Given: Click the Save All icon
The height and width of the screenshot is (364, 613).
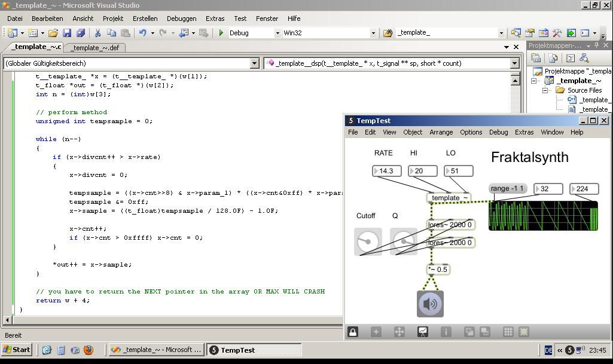Looking at the screenshot, I should point(81,33).
